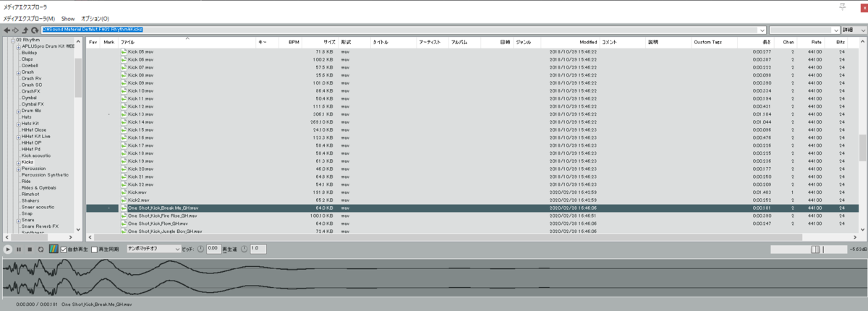
Task: Go back with the left arrow navigation icon
Action: 7,30
